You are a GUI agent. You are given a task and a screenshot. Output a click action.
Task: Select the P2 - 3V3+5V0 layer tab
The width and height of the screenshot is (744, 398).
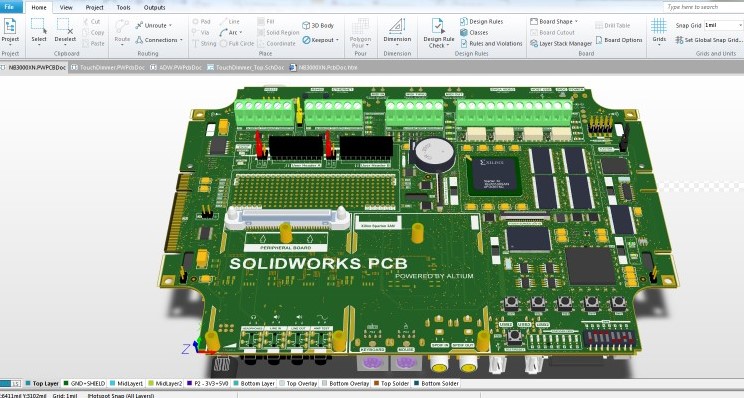point(207,383)
